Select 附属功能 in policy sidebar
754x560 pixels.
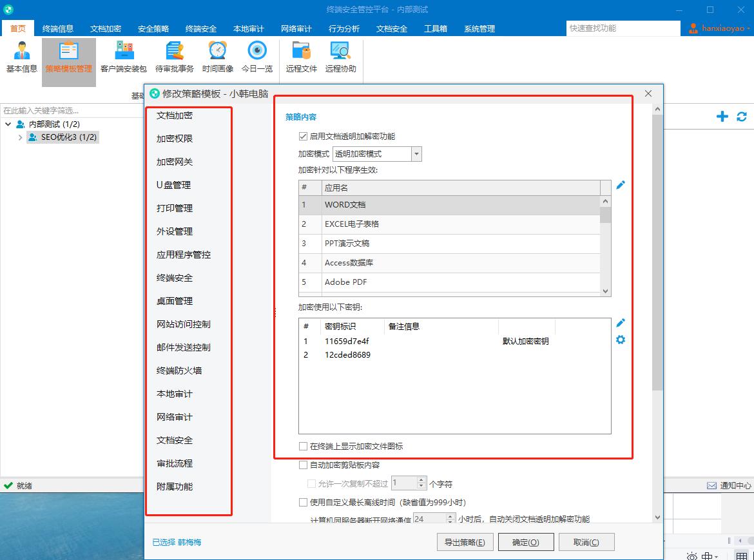click(175, 487)
